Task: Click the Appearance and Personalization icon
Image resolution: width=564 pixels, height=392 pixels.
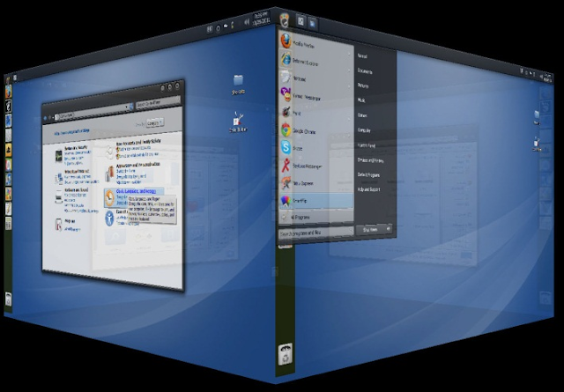Action: coord(109,174)
